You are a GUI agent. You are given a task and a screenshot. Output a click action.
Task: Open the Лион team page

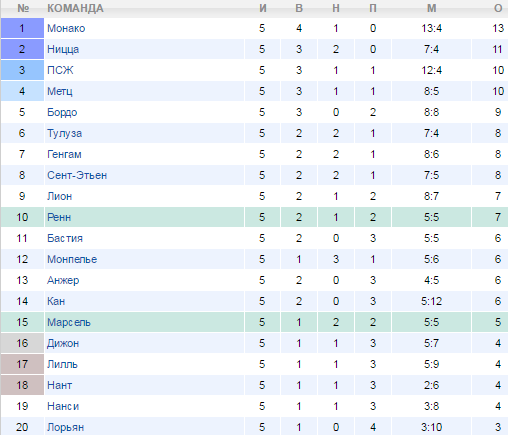coord(59,196)
